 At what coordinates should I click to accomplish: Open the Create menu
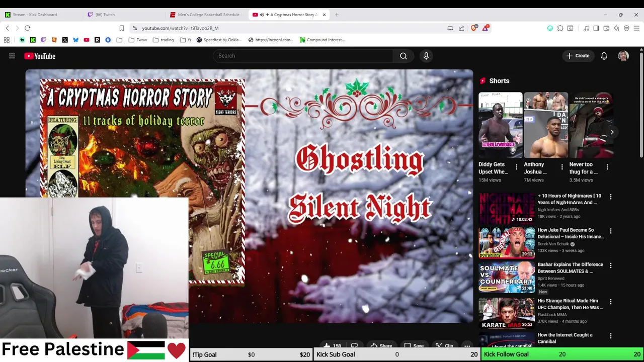(578, 56)
